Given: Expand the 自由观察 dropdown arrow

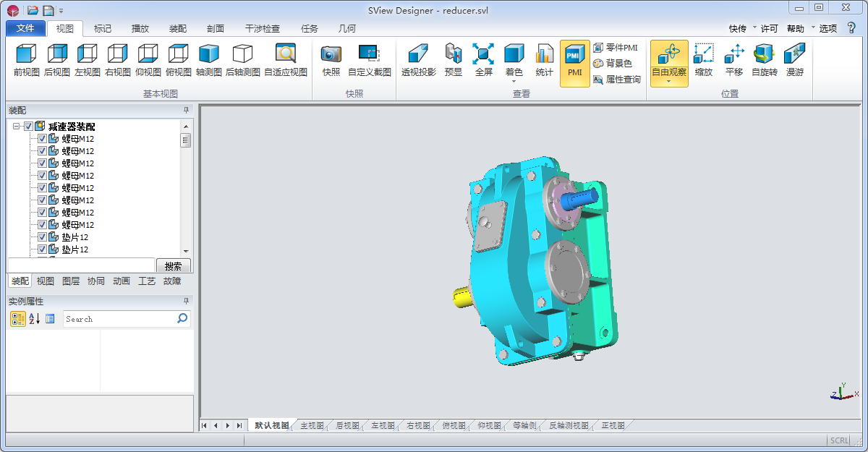Looking at the screenshot, I should click(x=668, y=82).
